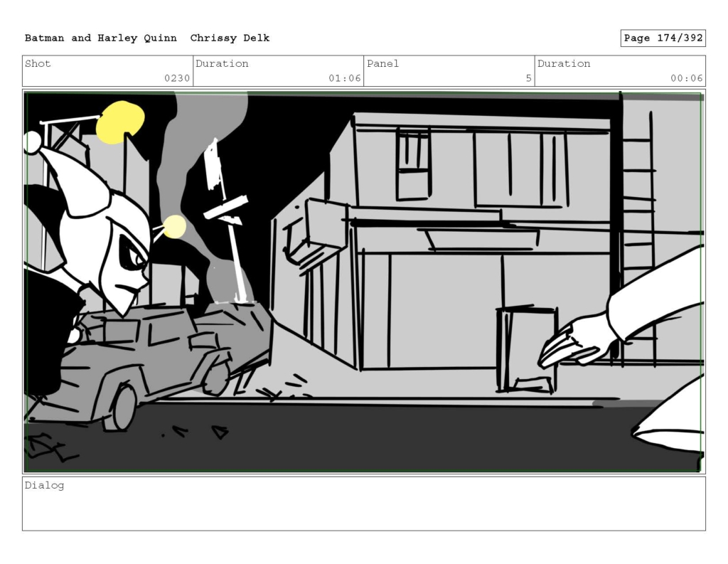Screen dimensions: 728x564
Task: Select the "Shot" header label
Action: click(x=38, y=63)
